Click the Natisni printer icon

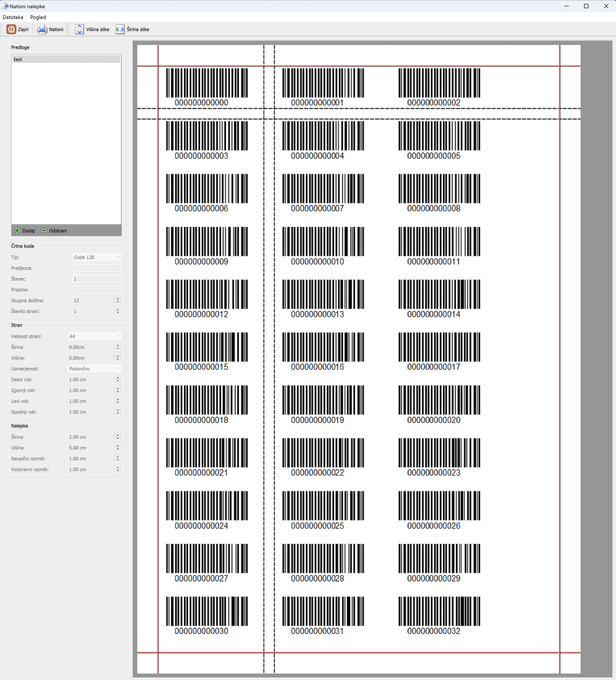tap(42, 29)
